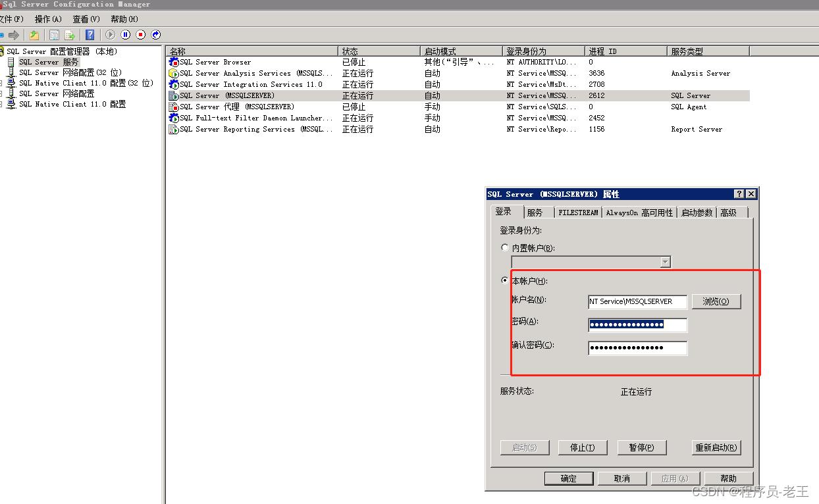Image resolution: width=819 pixels, height=504 pixels.
Task: Open the built-in account dropdown list
Action: click(x=665, y=262)
